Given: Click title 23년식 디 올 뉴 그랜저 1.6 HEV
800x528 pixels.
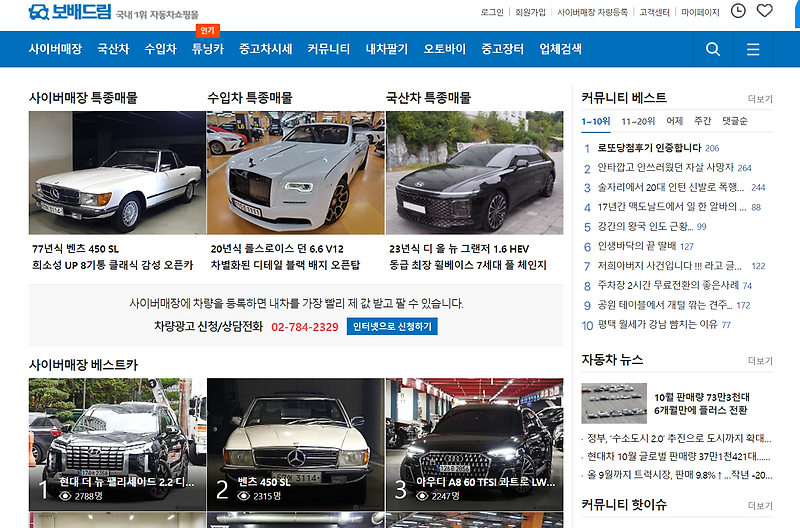Looking at the screenshot, I should (x=459, y=249).
